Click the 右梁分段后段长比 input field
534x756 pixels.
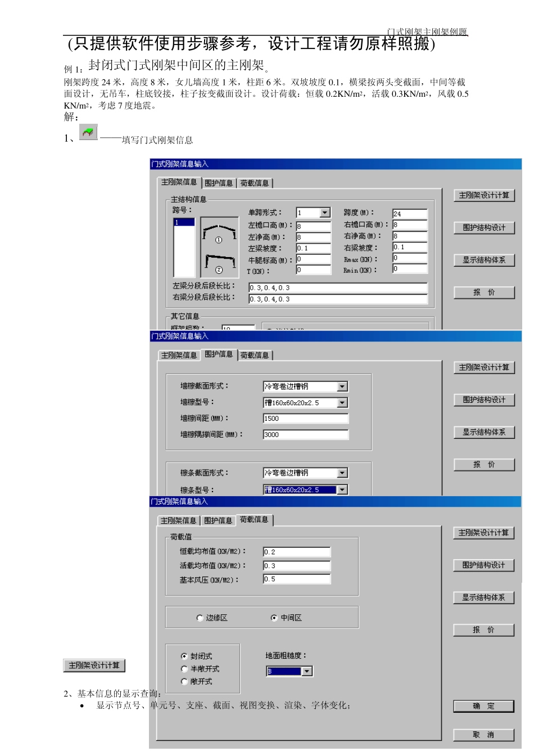pos(338,299)
